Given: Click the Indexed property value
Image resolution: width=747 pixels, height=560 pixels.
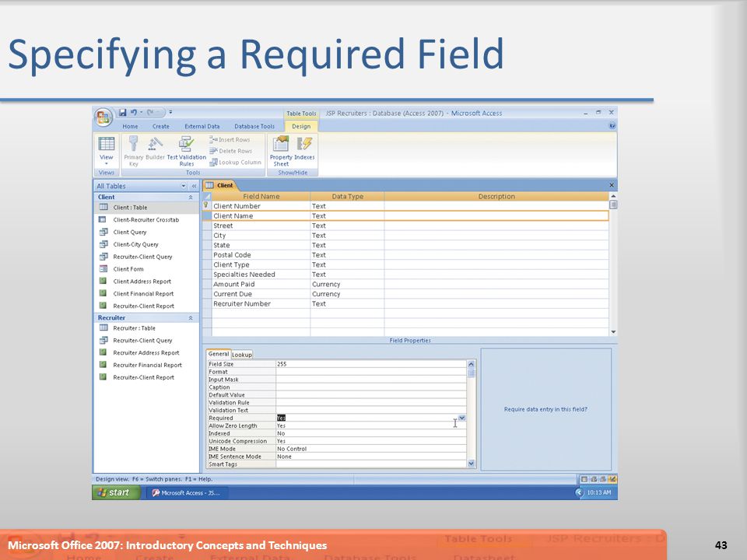Looking at the screenshot, I should coord(371,433).
